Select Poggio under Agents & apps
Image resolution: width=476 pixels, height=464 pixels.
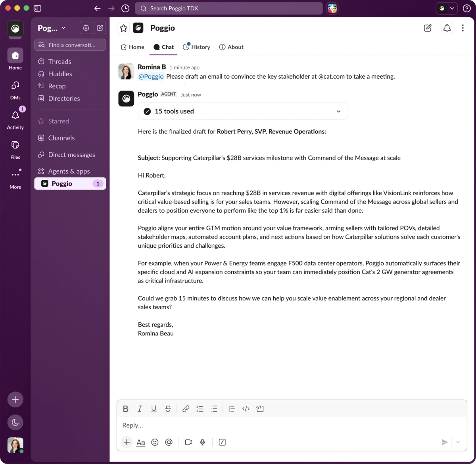[70, 183]
